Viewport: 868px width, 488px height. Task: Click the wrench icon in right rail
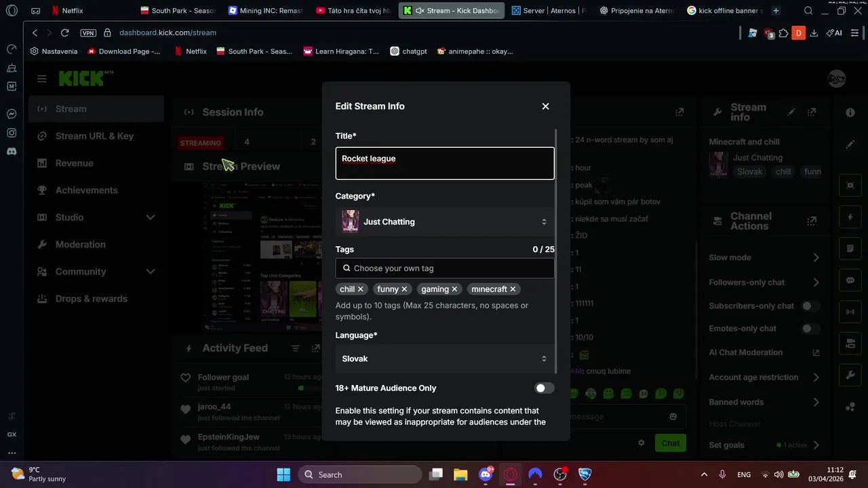coord(850,374)
